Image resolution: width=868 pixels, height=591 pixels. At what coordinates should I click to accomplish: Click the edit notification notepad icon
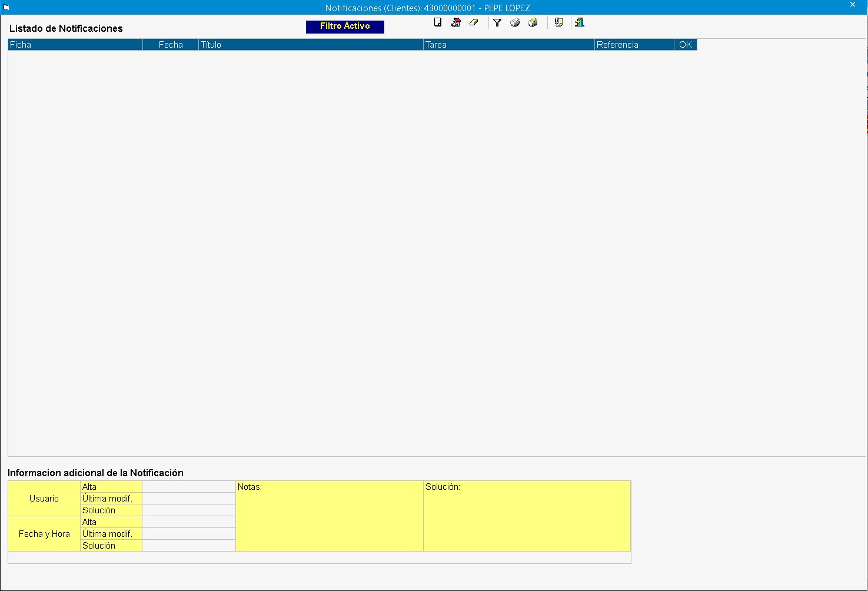456,22
